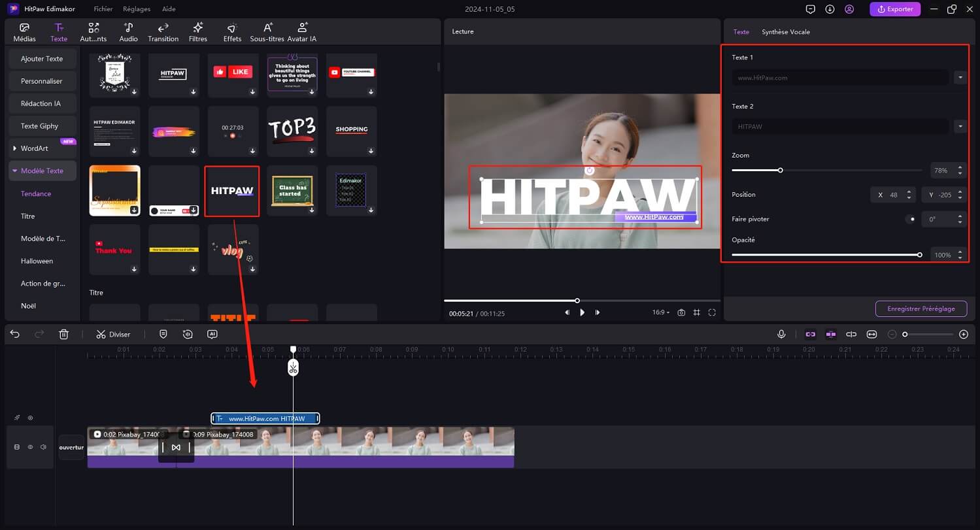Screen dimensions: 980x530
Task: Mute the video track audio
Action: pyautogui.click(x=43, y=447)
